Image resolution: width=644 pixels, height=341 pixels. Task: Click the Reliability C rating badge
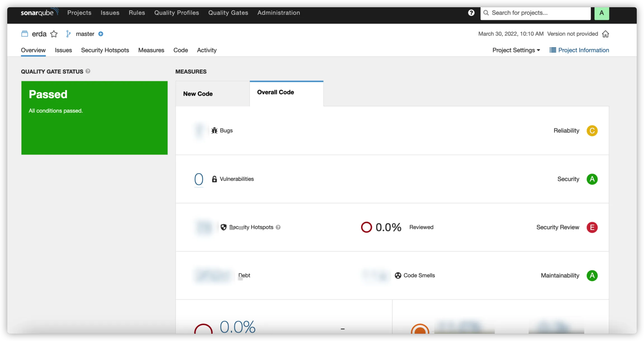pos(592,131)
